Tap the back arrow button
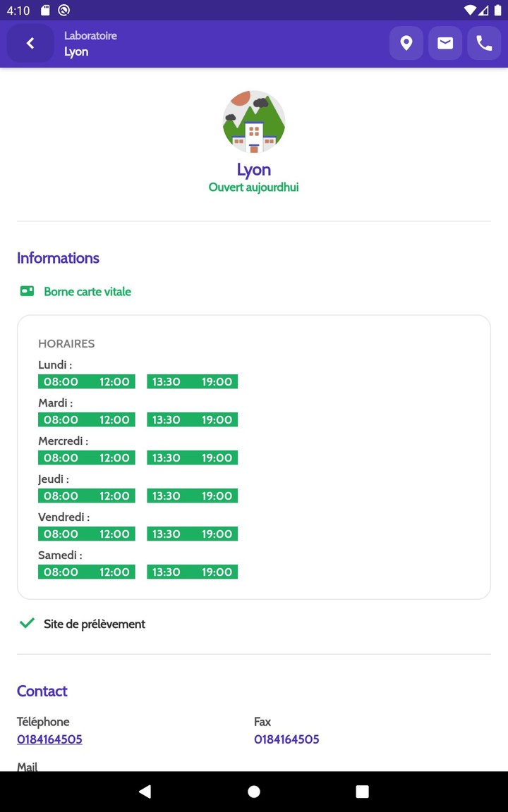 point(30,44)
